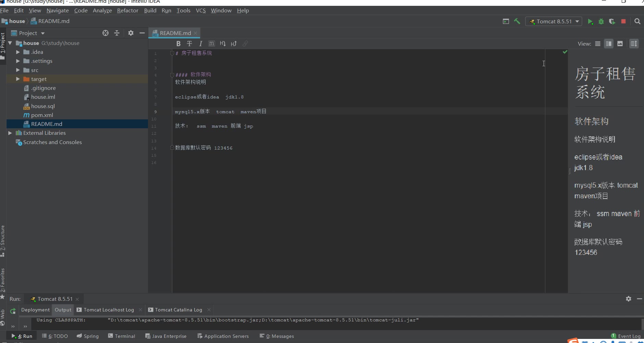The image size is (644, 343).
Task: Expand the src folder in project tree
Action: click(18, 70)
